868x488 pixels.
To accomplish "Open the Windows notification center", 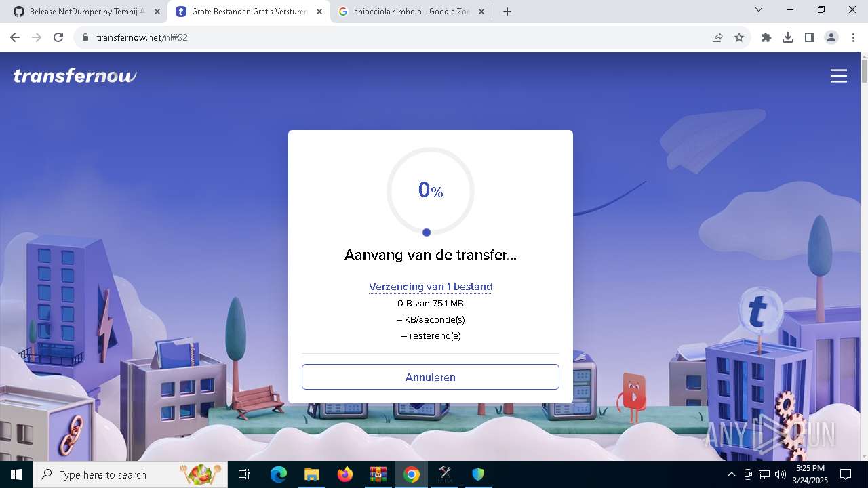I will pos(846,474).
